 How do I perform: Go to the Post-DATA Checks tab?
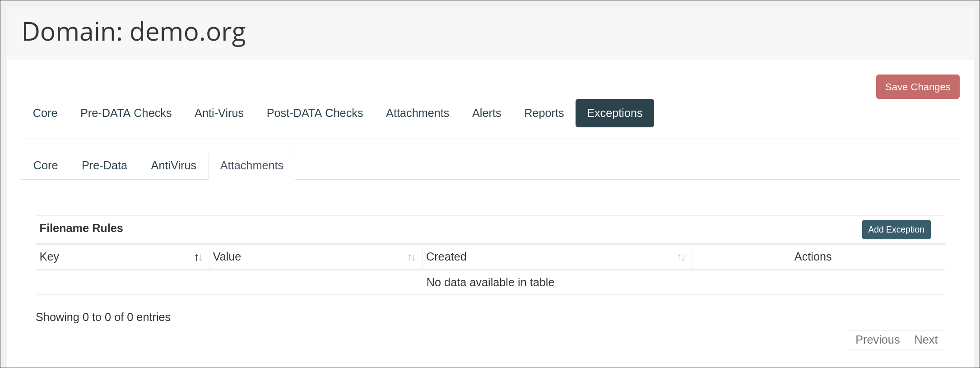(315, 113)
